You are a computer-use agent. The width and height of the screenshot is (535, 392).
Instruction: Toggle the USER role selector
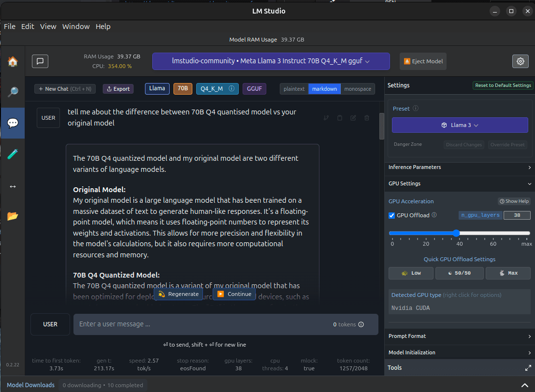(x=50, y=324)
